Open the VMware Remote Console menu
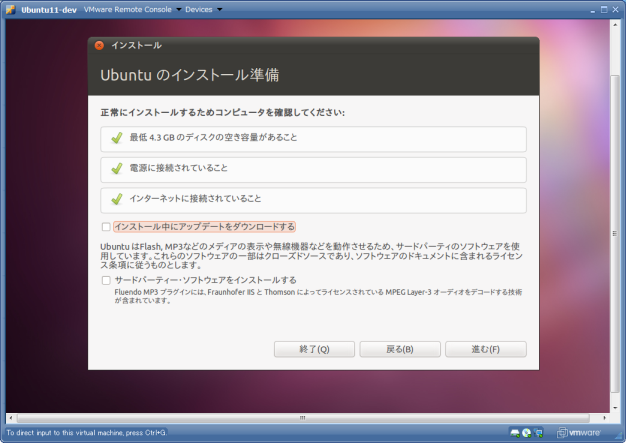Image resolution: width=626 pixels, height=443 pixels. 132,9
